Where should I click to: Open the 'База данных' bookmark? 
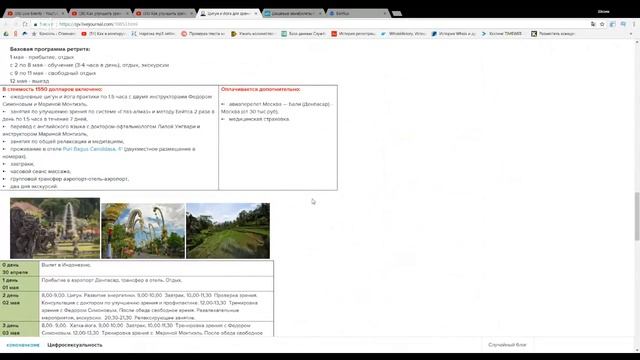tap(303, 34)
